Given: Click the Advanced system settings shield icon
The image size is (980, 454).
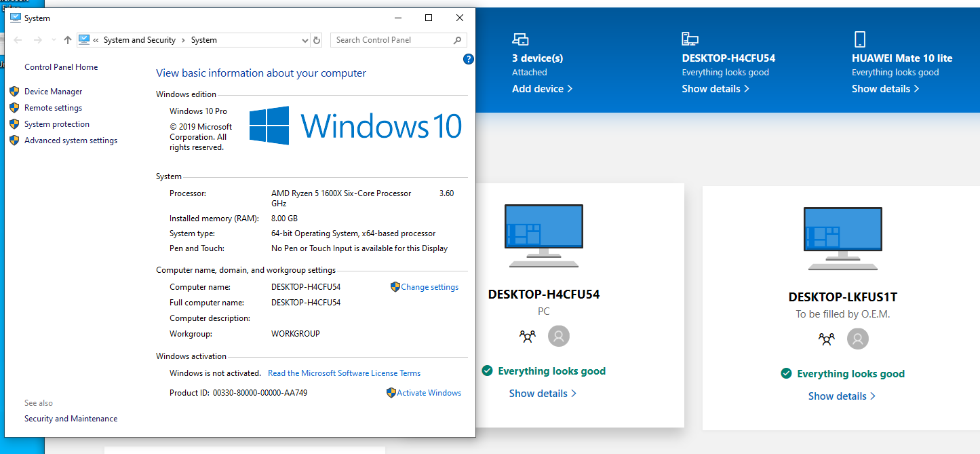Looking at the screenshot, I should 14,140.
